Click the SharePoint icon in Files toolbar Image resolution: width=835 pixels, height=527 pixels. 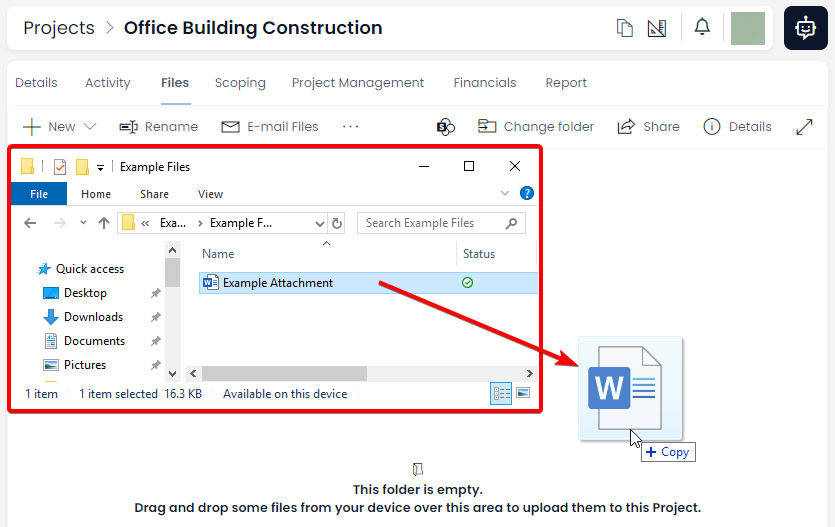coord(446,127)
